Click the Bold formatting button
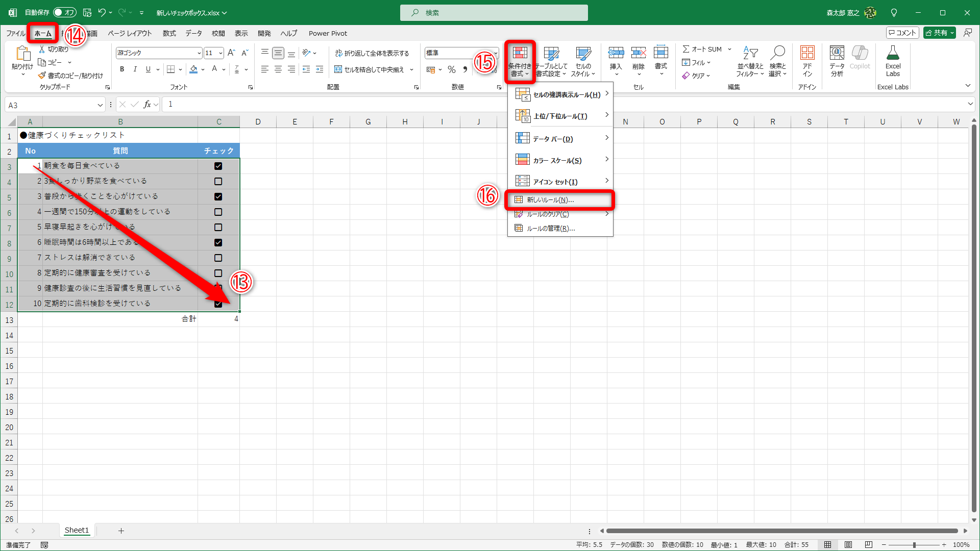980x551 pixels. tap(121, 69)
